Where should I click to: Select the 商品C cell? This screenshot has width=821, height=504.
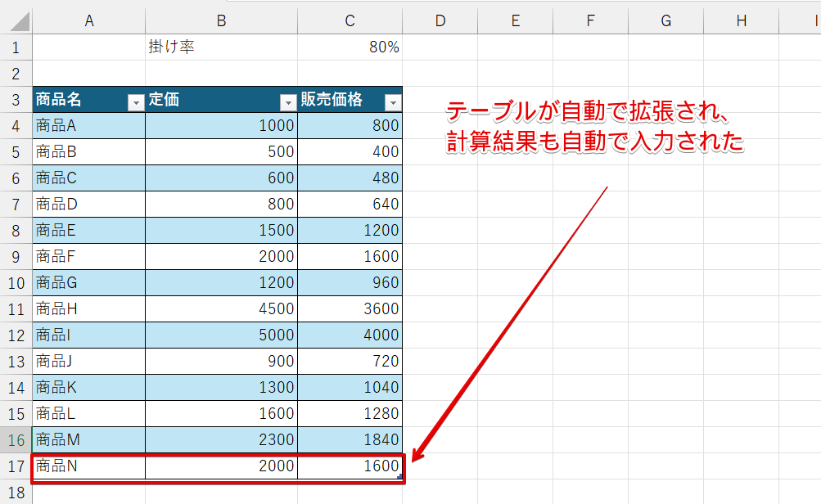[89, 178]
